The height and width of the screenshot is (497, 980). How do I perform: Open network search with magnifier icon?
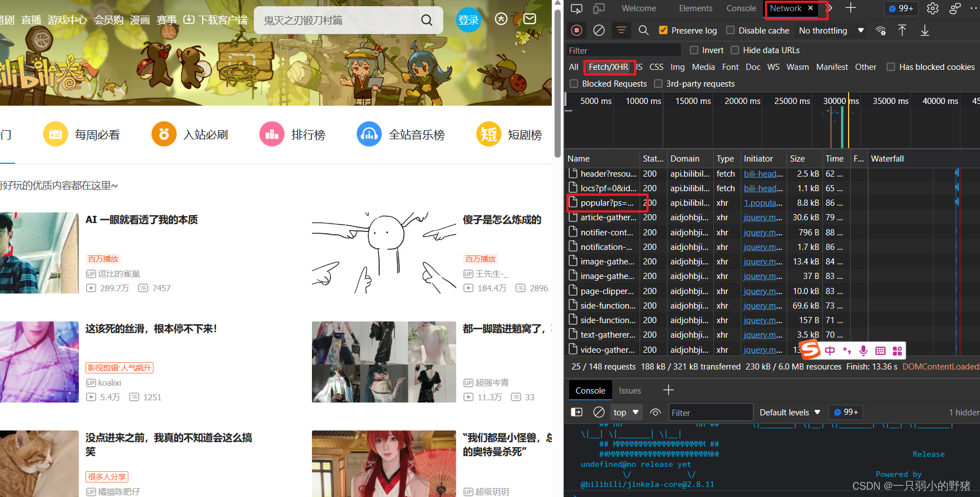click(x=643, y=30)
